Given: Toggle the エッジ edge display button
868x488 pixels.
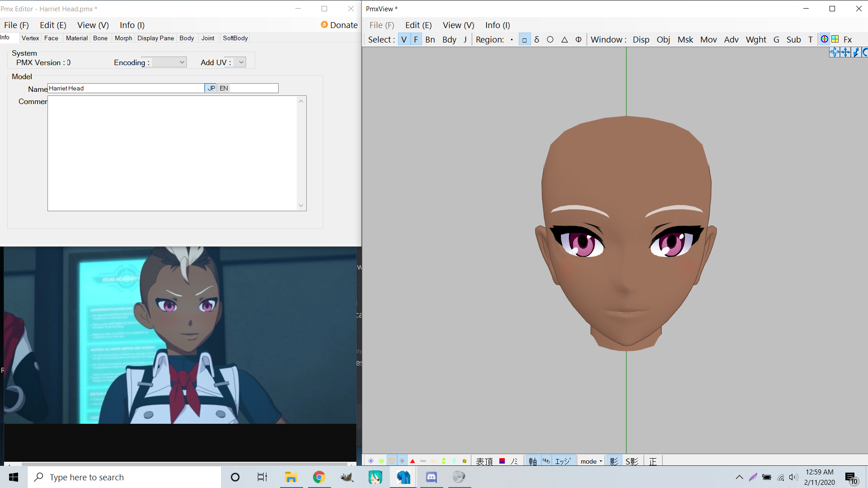Looking at the screenshot, I should [x=563, y=461].
